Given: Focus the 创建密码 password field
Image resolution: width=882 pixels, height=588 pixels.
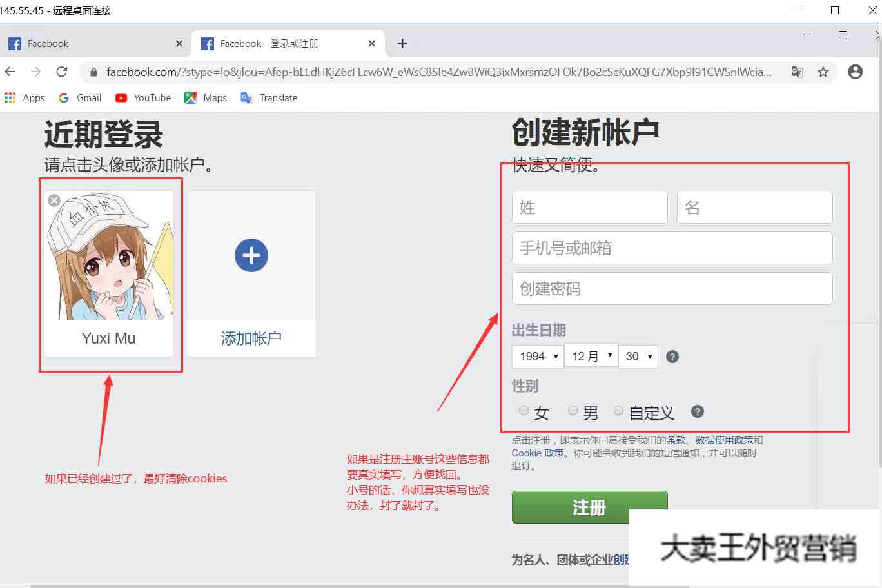Looking at the screenshot, I should click(x=672, y=288).
